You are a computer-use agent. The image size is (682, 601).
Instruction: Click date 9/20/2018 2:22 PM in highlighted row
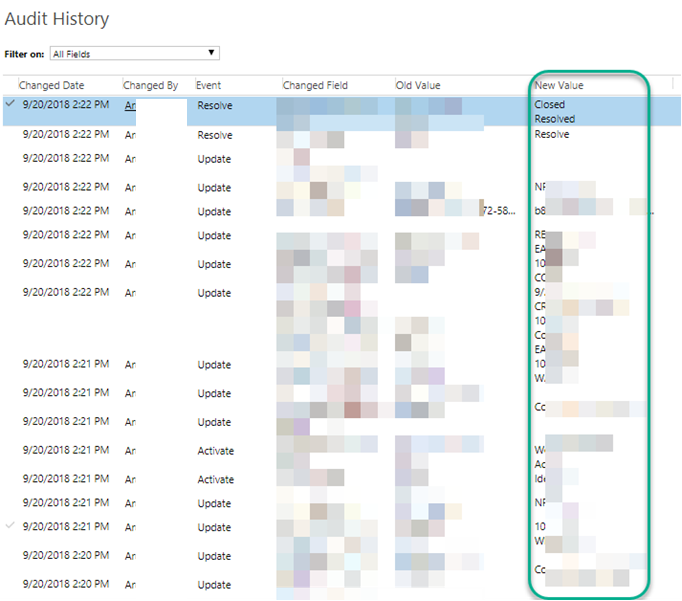[x=66, y=104]
